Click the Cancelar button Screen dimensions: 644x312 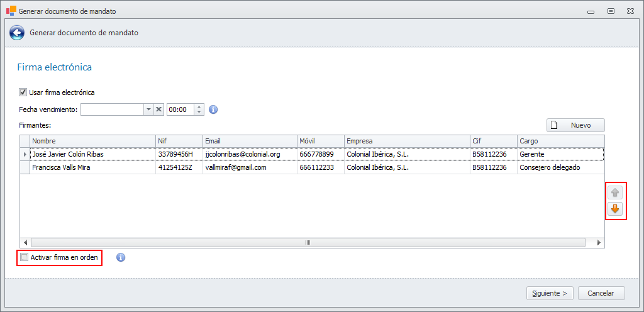(x=601, y=293)
